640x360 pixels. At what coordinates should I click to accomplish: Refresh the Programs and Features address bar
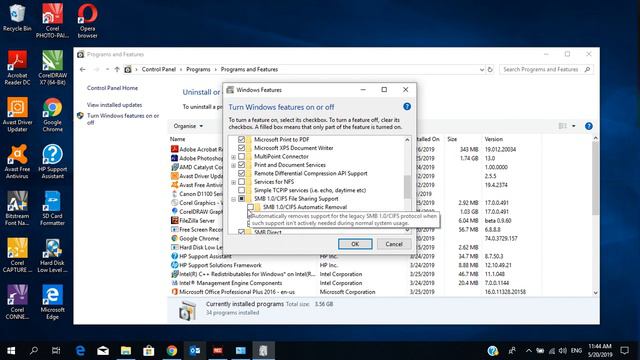(x=490, y=69)
